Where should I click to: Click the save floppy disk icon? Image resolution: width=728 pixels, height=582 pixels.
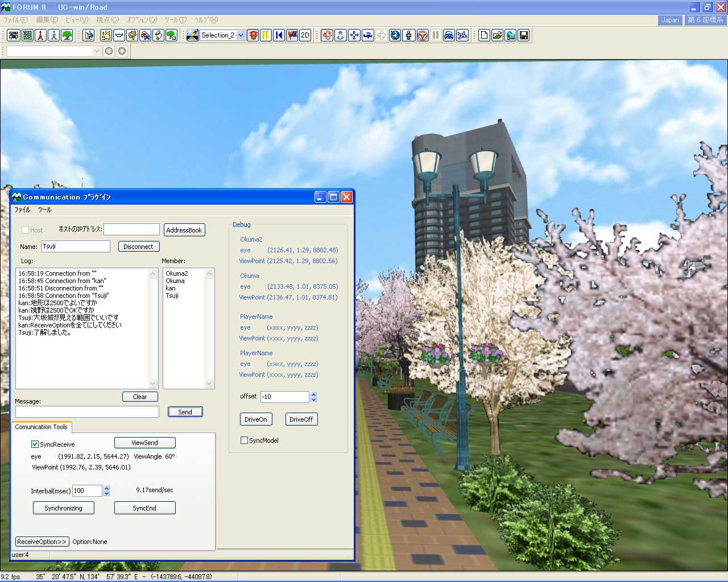tap(524, 35)
